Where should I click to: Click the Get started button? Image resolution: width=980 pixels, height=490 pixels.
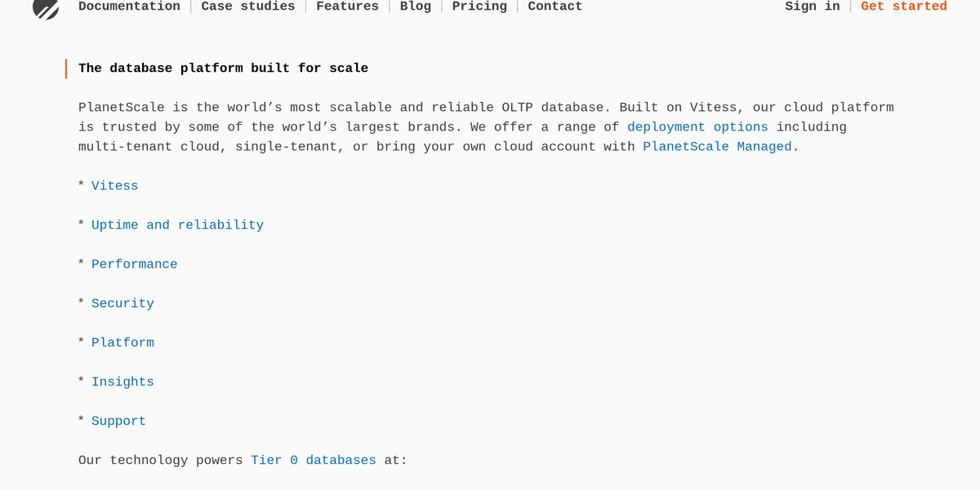[x=903, y=7]
